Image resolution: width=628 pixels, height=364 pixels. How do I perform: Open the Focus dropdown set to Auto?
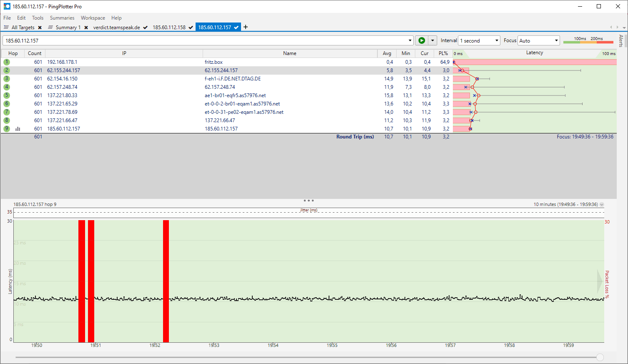pos(538,40)
